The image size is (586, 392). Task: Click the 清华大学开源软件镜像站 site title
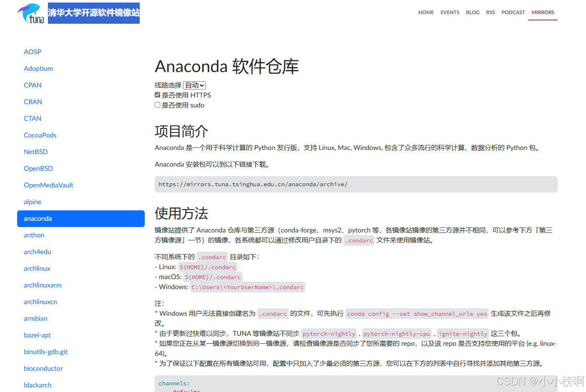(x=94, y=13)
